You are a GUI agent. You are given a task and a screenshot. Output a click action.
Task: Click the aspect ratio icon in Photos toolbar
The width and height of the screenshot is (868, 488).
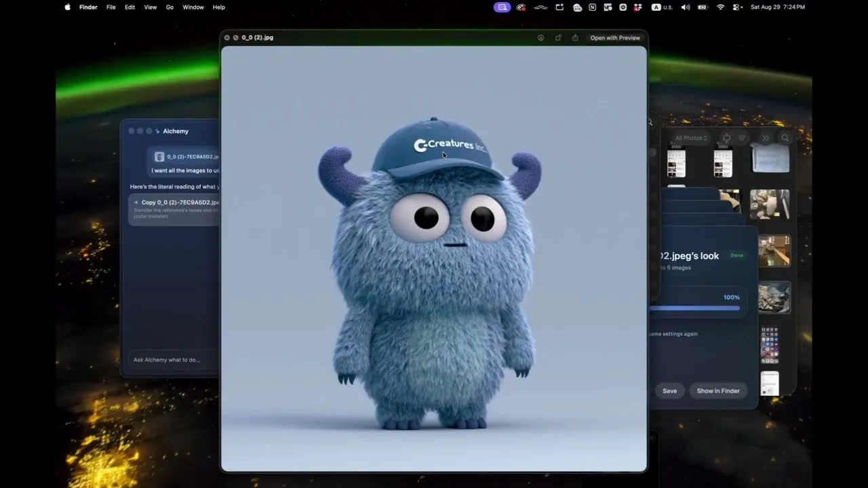[726, 138]
